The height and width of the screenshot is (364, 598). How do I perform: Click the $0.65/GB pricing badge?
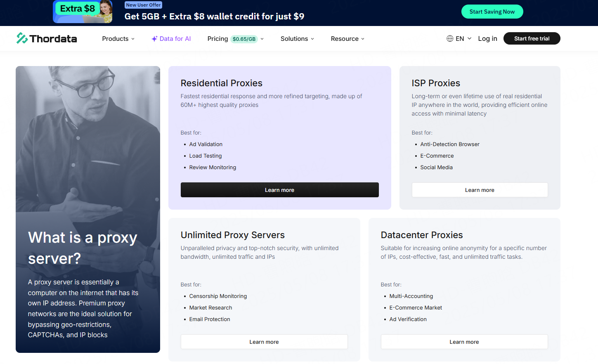(244, 39)
